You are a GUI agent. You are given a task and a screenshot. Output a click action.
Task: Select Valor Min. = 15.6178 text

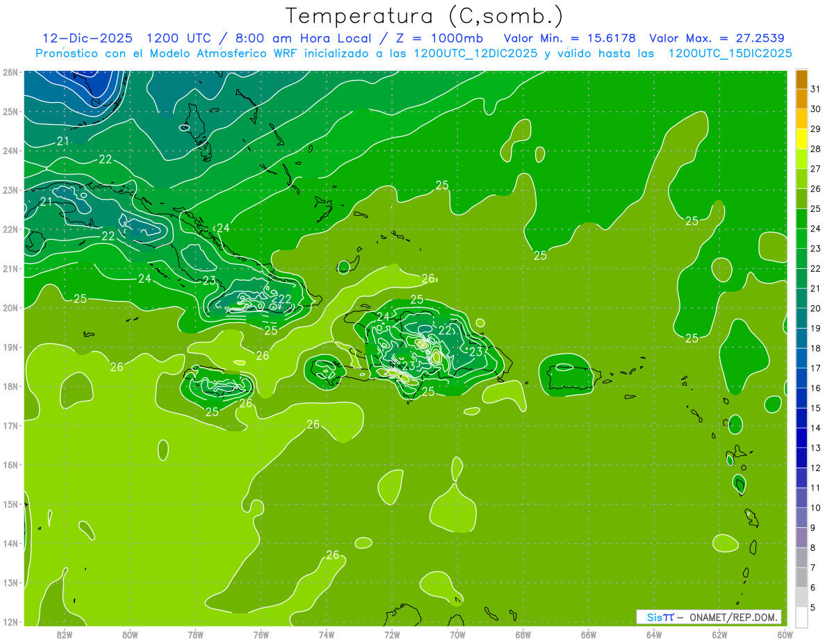pyautogui.click(x=570, y=38)
